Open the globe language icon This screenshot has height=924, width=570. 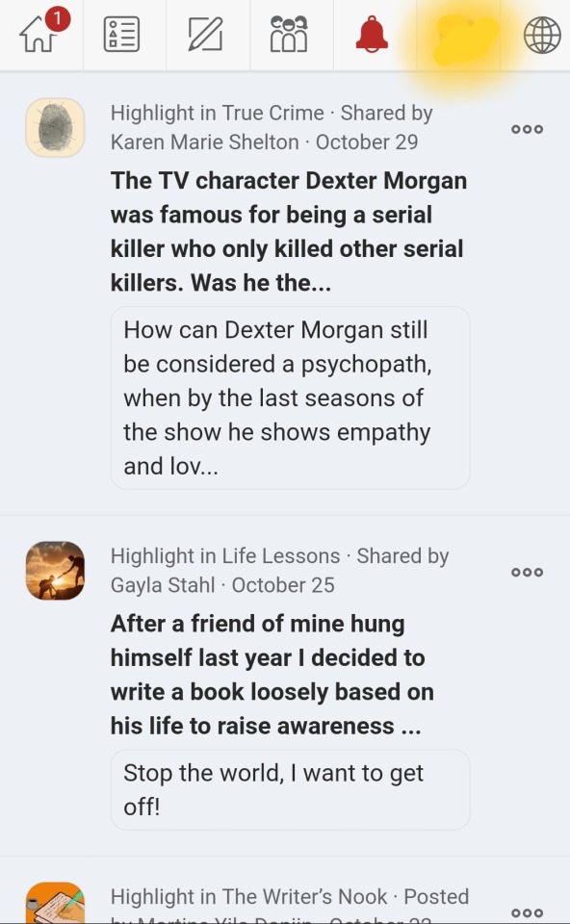542,36
